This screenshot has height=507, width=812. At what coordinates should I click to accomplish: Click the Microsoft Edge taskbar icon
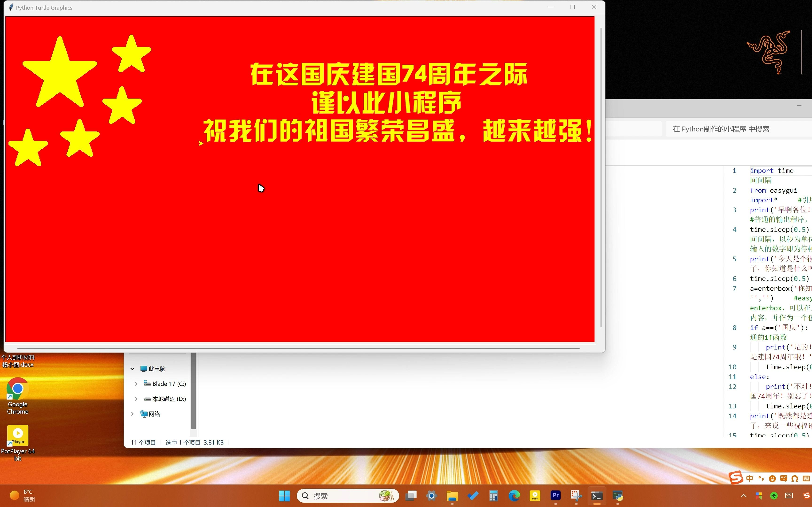[514, 495]
